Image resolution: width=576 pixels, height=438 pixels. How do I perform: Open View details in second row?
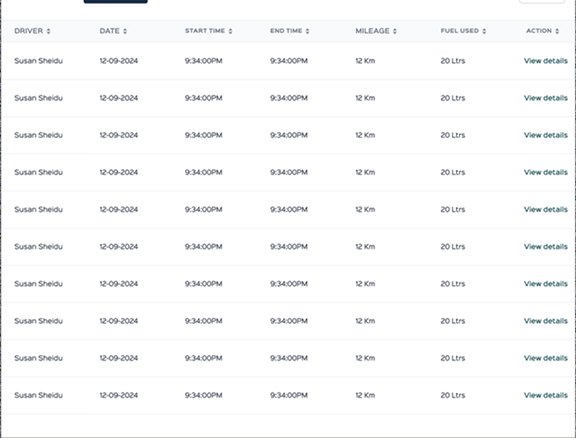546,98
